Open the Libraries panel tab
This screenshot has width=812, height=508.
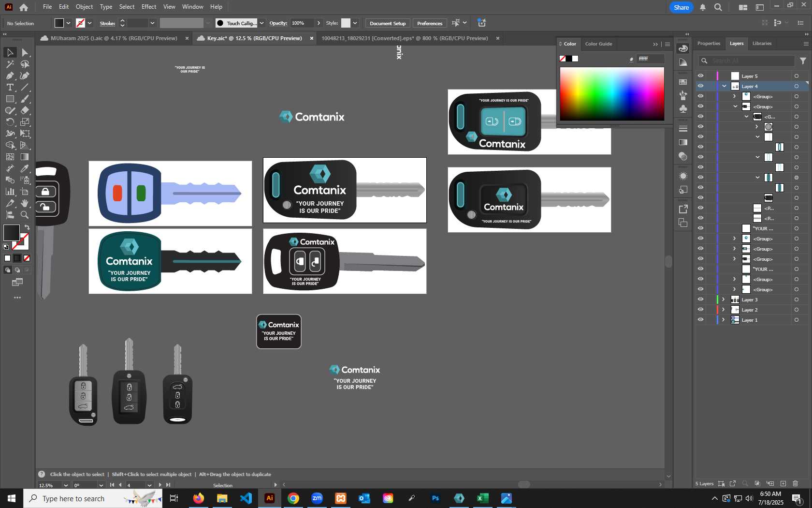click(762, 44)
